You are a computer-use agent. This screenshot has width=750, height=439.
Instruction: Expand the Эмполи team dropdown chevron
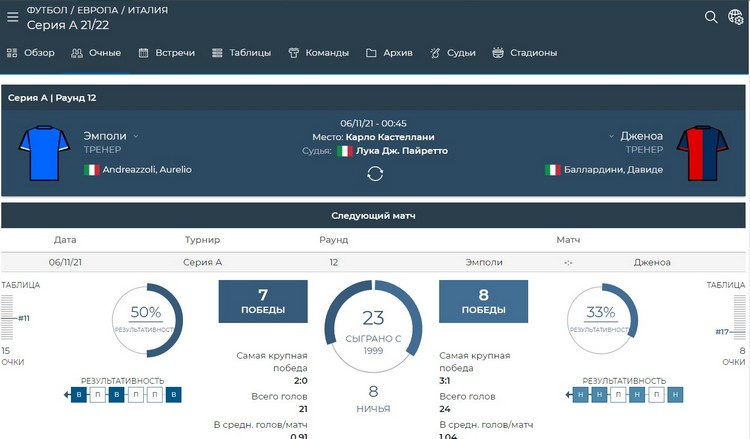[136, 136]
